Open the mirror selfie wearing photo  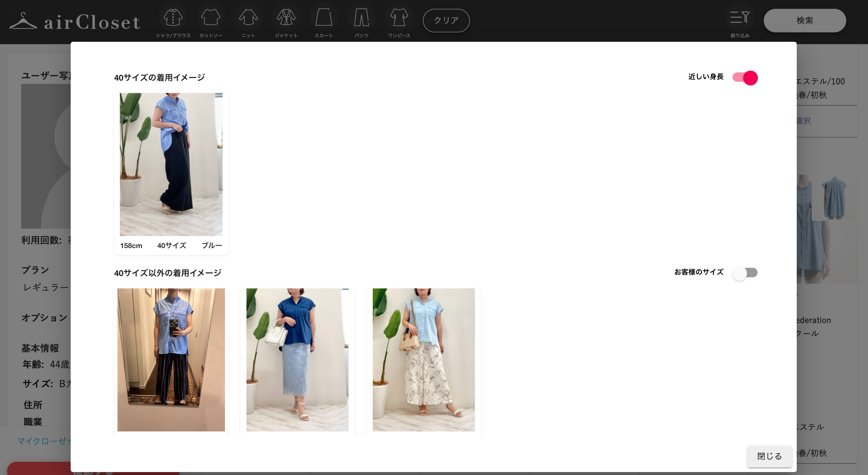(171, 359)
